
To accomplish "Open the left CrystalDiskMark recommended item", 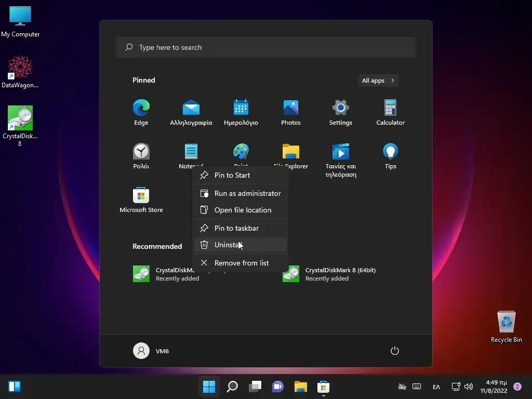I will [163, 274].
